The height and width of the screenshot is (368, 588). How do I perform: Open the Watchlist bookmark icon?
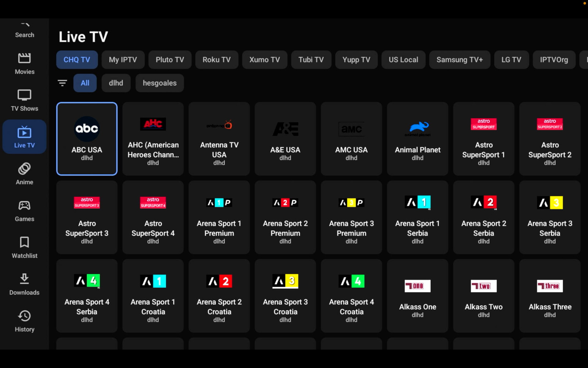(24, 243)
